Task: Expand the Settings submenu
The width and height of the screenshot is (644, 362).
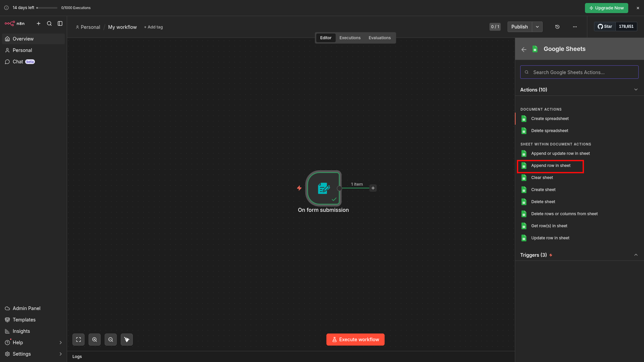Action: point(61,354)
